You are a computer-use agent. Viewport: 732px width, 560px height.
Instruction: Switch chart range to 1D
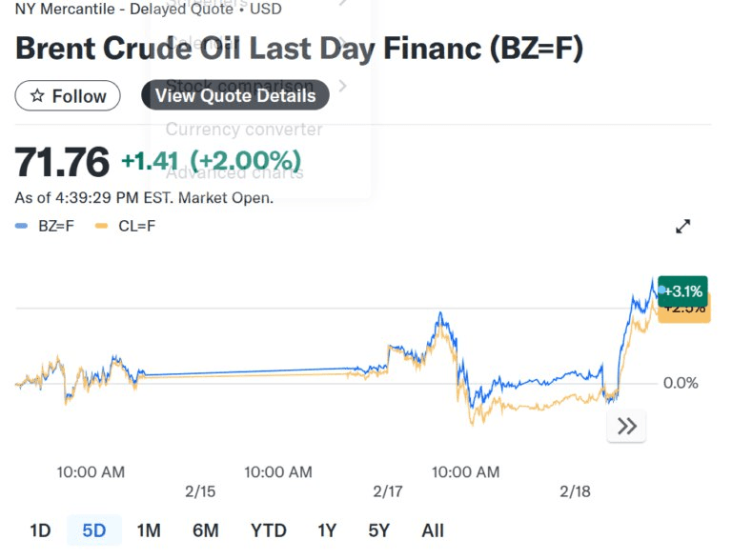pos(40,530)
